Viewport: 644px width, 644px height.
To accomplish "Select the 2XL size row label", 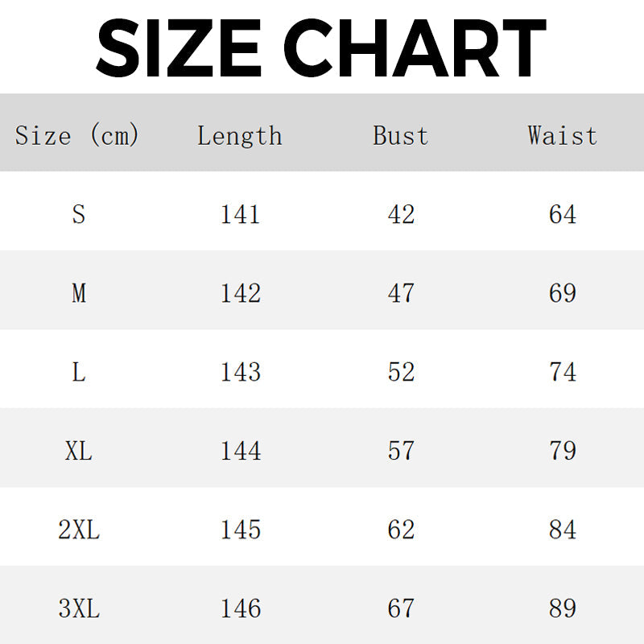I will (x=79, y=530).
